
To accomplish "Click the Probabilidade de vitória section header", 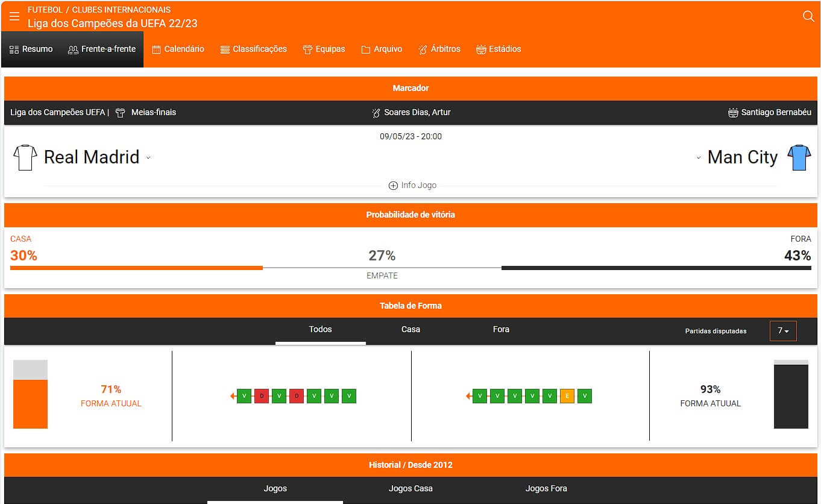I will [410, 215].
